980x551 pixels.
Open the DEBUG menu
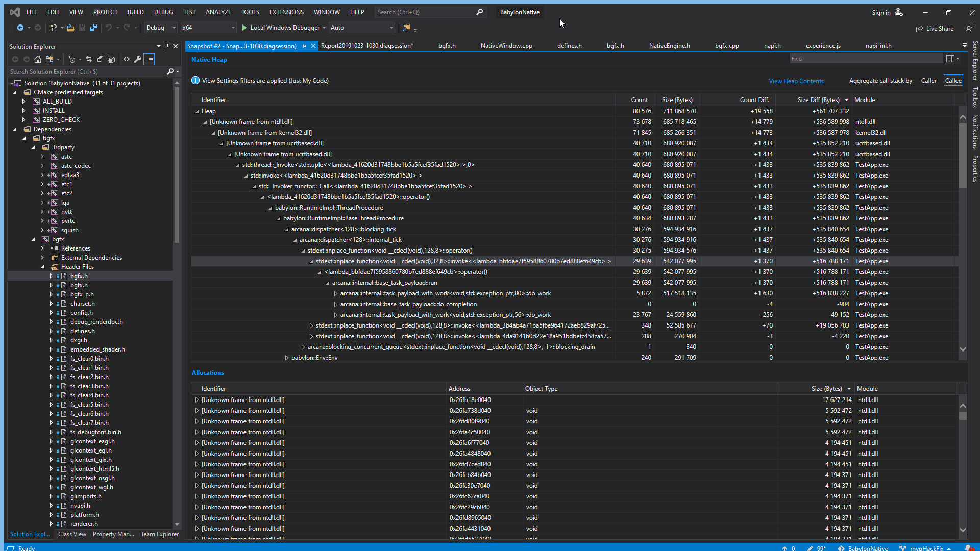(x=163, y=12)
